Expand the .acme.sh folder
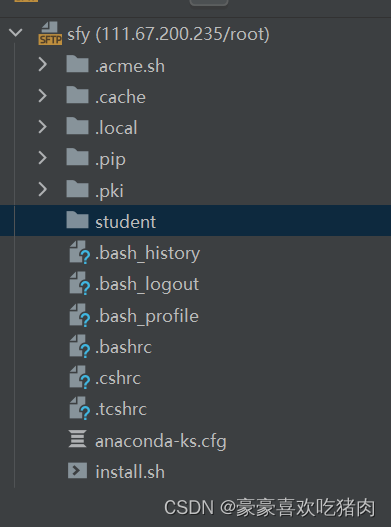Viewport: 391px width, 527px height. 42,64
